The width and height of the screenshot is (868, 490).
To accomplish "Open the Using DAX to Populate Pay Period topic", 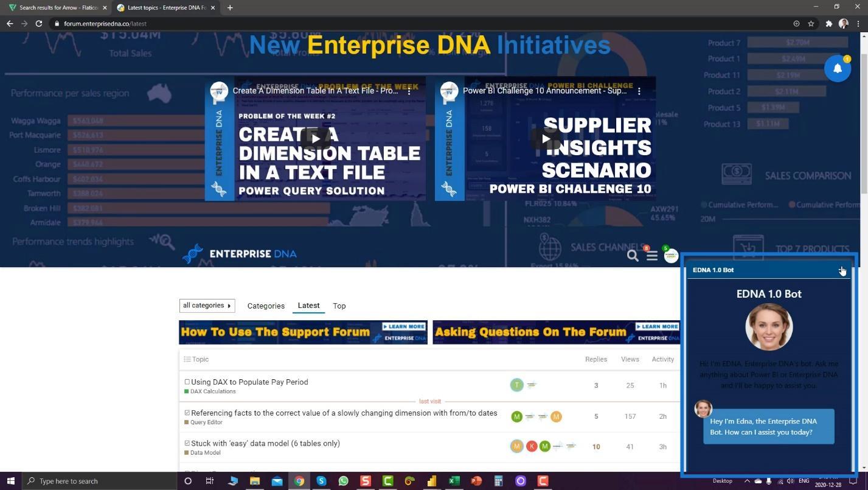I will (x=249, y=382).
